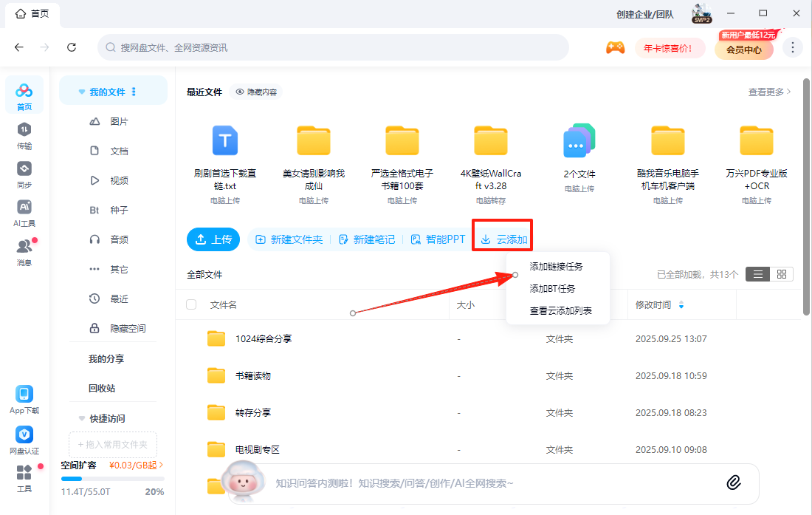The width and height of the screenshot is (812, 515).
Task: Click 查看更多 link
Action: click(x=769, y=92)
